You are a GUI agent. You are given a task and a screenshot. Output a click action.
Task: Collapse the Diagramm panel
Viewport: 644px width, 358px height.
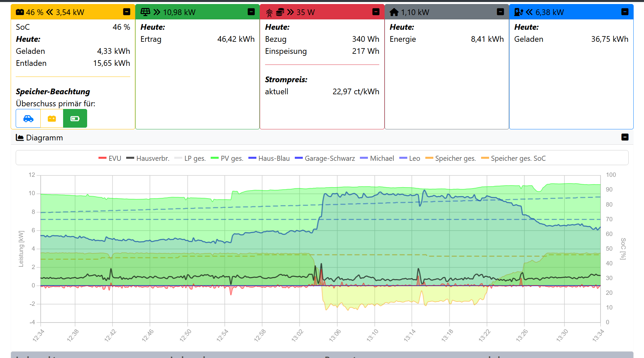pyautogui.click(x=625, y=137)
